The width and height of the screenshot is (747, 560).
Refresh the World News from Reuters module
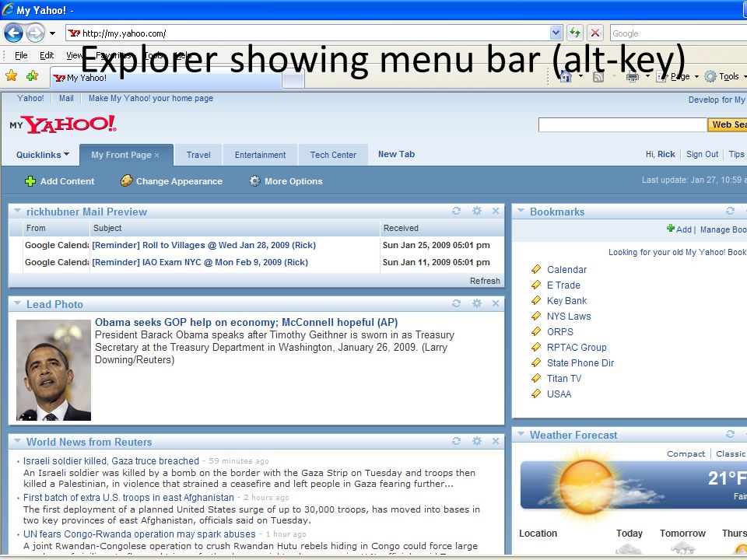[457, 441]
